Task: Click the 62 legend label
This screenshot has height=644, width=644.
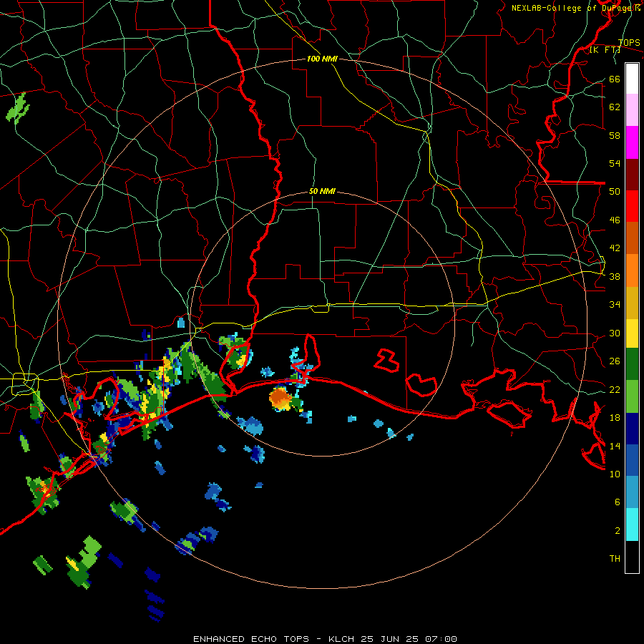Action: click(x=615, y=107)
